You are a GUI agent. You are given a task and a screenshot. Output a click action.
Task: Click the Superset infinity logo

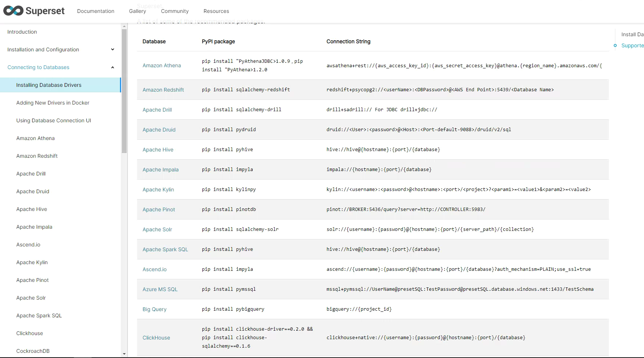click(x=13, y=11)
